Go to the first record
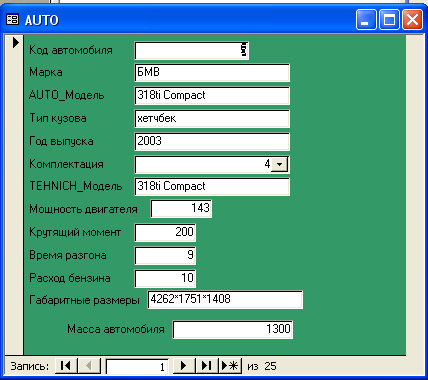This screenshot has width=428, height=380. [66, 366]
